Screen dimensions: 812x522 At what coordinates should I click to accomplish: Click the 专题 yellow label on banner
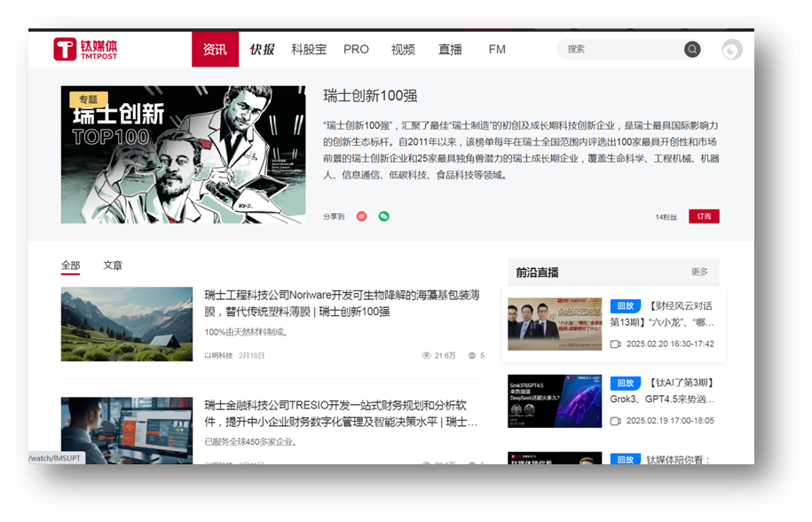(x=89, y=99)
